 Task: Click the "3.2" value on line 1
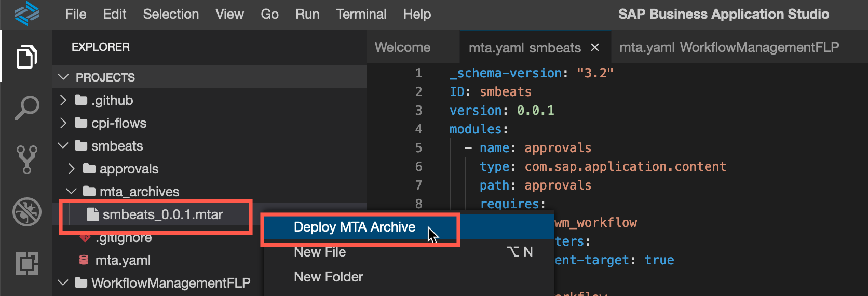pyautogui.click(x=595, y=73)
